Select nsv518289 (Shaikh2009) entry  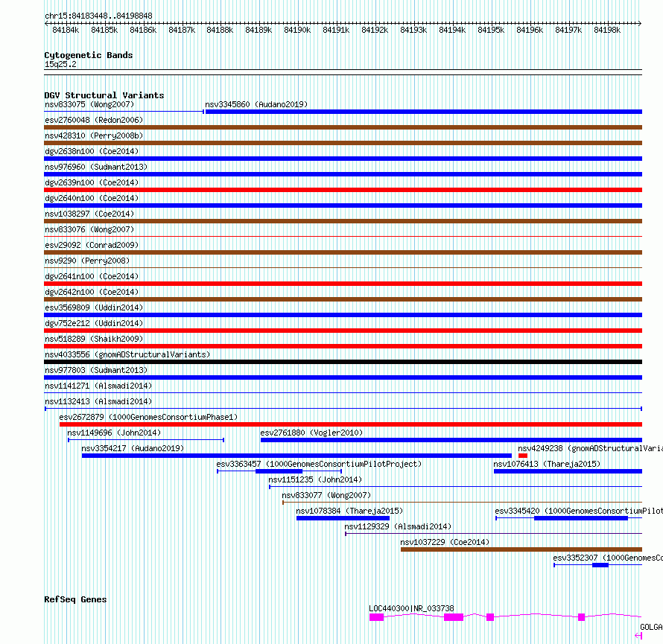point(94,339)
